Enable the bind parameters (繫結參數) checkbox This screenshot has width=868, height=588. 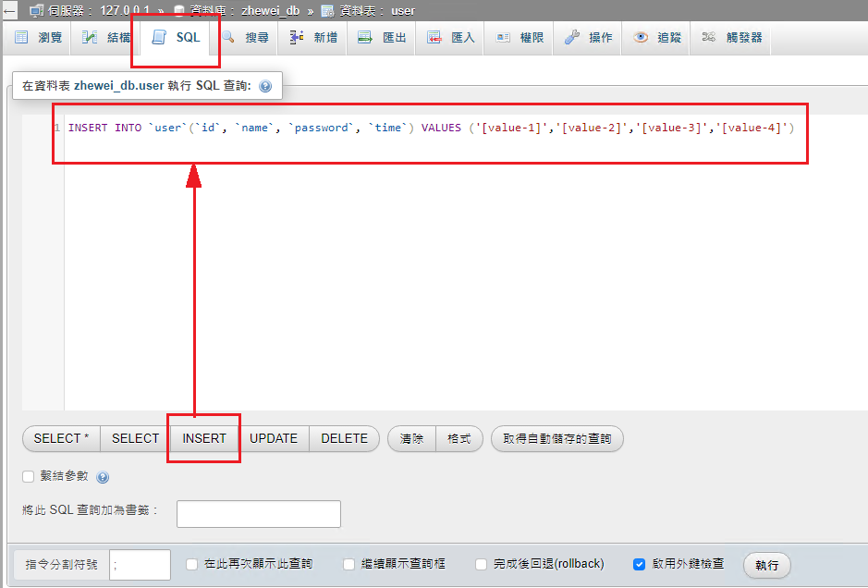pyautogui.click(x=29, y=476)
